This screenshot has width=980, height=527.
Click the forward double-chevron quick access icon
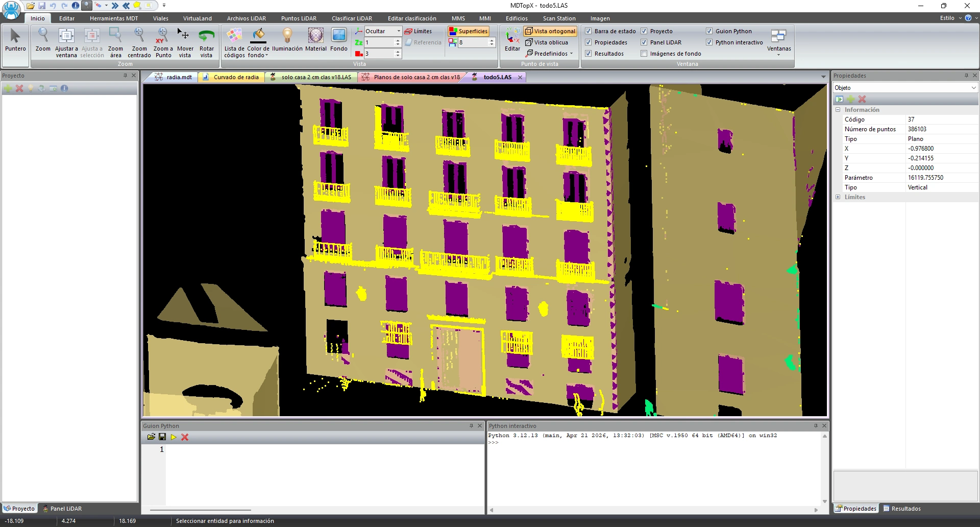tap(115, 6)
